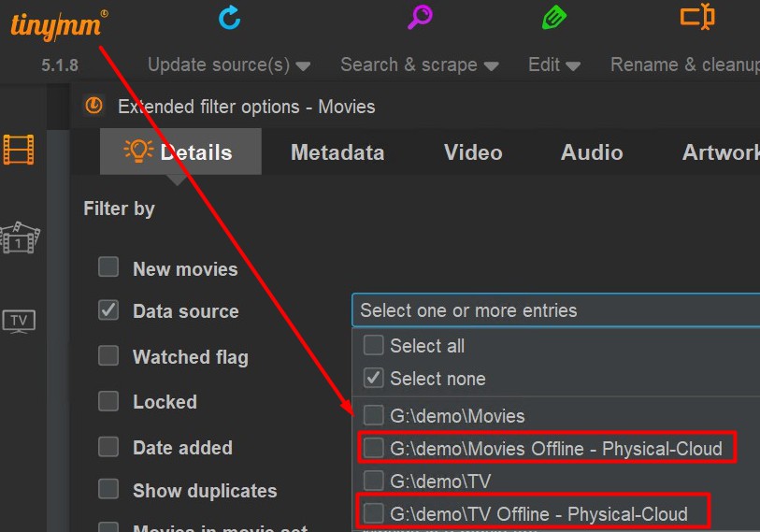Open the Search & scrape dropdown
This screenshot has width=760, height=532.
[419, 65]
